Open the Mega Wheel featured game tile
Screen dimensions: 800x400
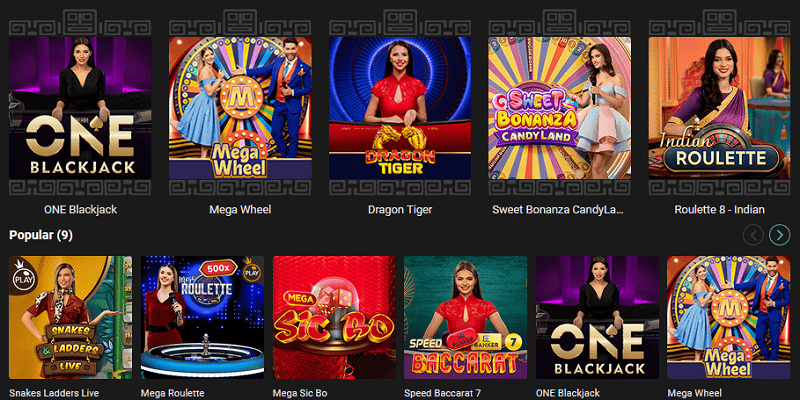240,108
